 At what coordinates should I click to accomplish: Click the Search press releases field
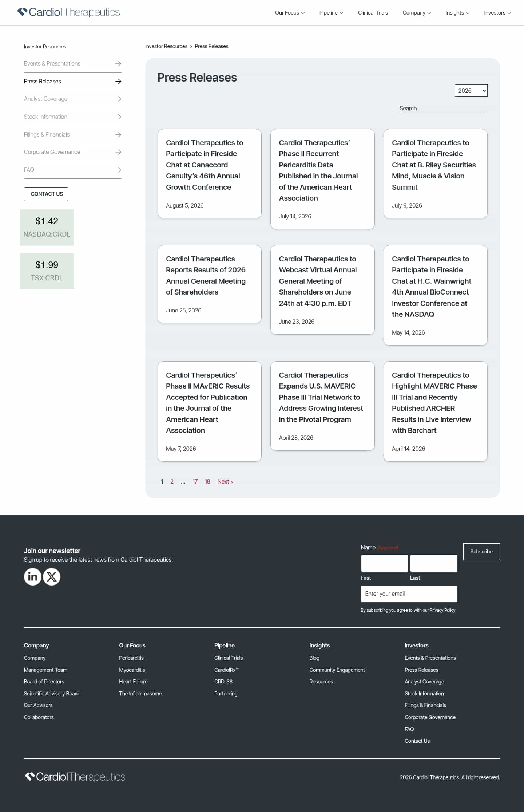click(x=443, y=108)
